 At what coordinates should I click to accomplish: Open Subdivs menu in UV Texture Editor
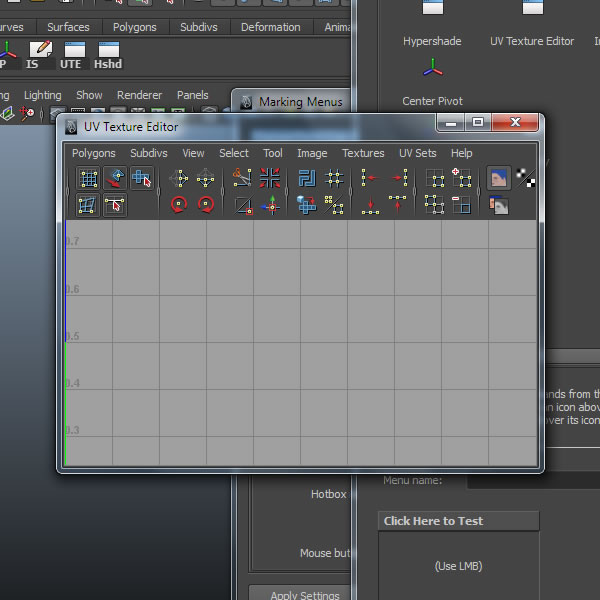click(x=149, y=153)
